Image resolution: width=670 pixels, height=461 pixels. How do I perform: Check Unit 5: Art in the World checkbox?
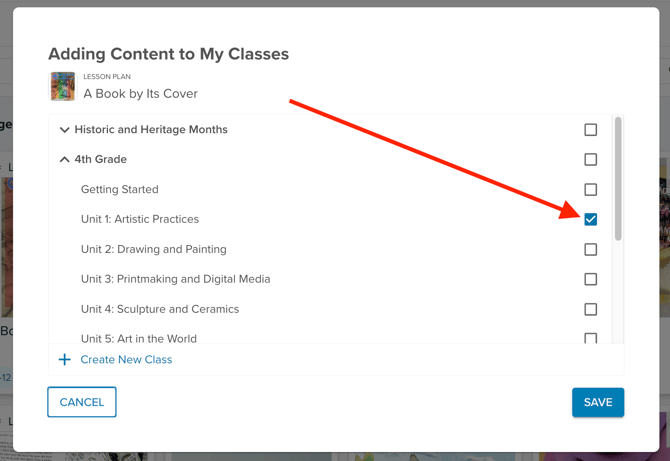tap(591, 338)
